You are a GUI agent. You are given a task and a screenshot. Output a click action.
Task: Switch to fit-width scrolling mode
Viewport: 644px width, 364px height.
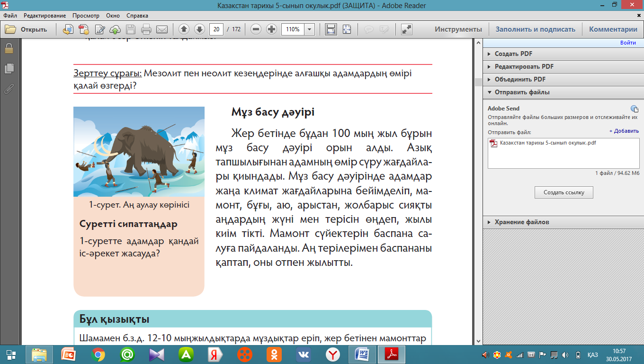331,29
